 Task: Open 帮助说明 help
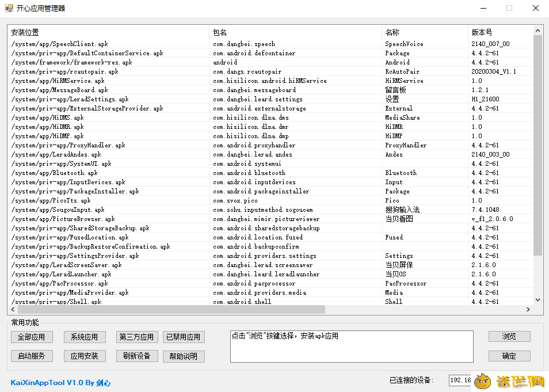point(184,356)
